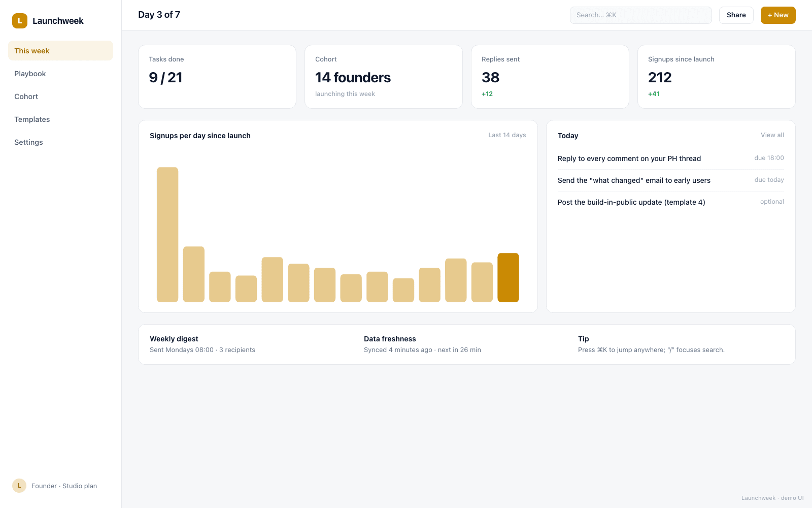812x508 pixels.
Task: Select the tallest first bar in signups chart
Action: pos(167,235)
